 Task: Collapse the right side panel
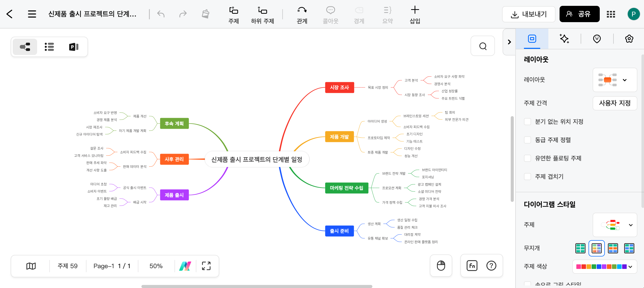pyautogui.click(x=509, y=42)
